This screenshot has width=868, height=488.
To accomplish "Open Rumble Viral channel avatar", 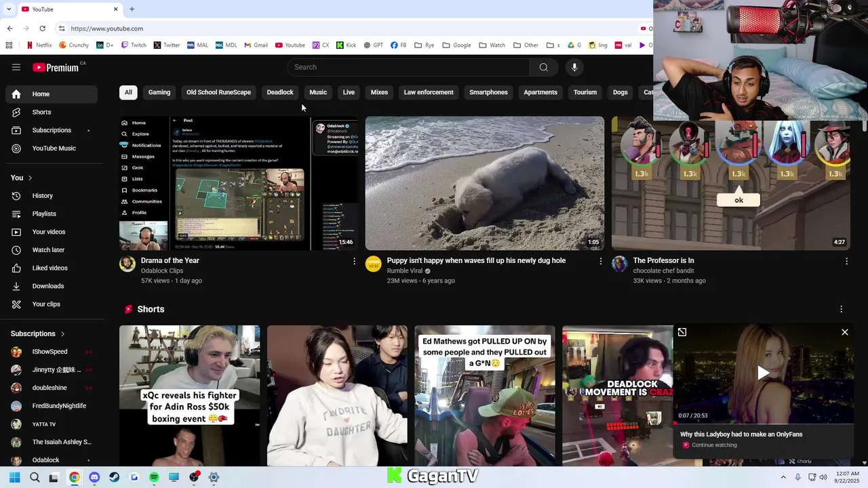I will click(x=374, y=264).
